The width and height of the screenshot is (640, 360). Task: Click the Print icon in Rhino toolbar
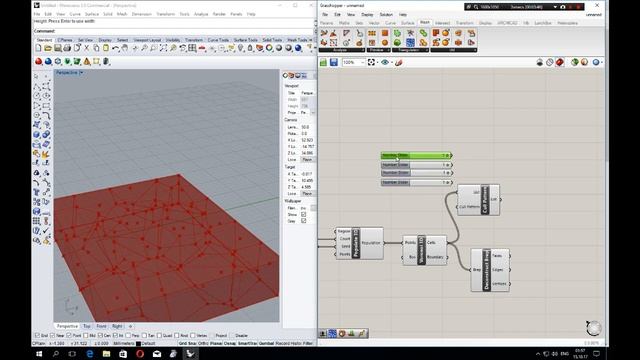pyautogui.click(x=67, y=48)
